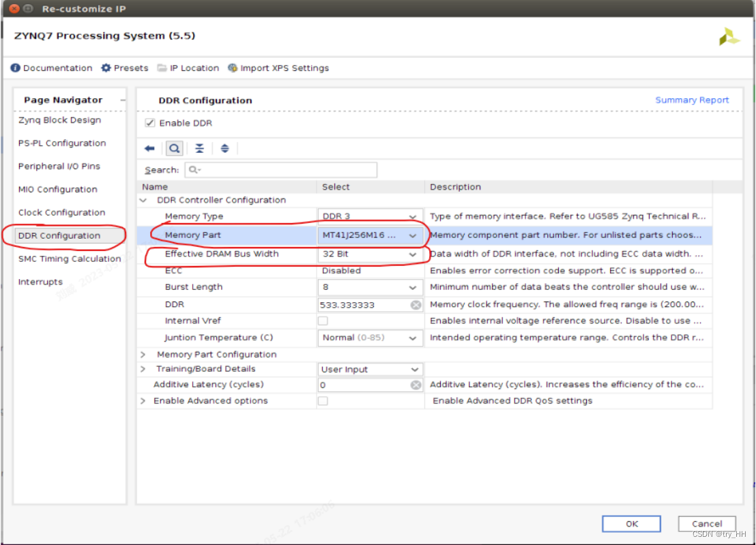756x545 pixels.
Task: Click into the Search input field
Action: point(280,170)
